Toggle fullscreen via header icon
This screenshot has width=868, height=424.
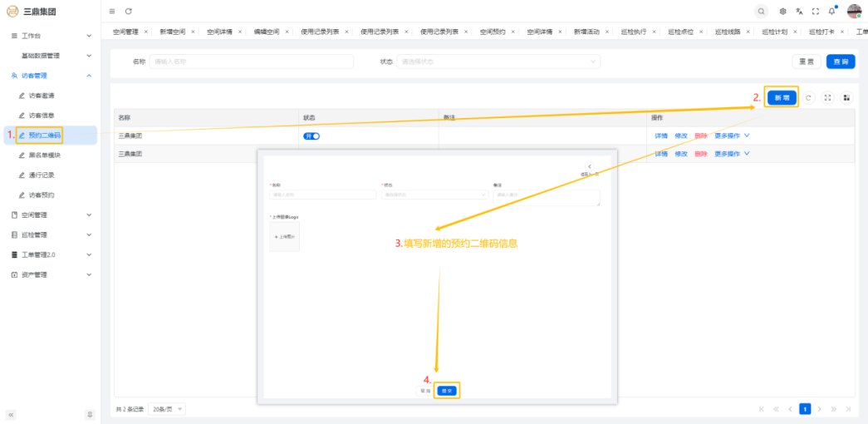tap(815, 11)
